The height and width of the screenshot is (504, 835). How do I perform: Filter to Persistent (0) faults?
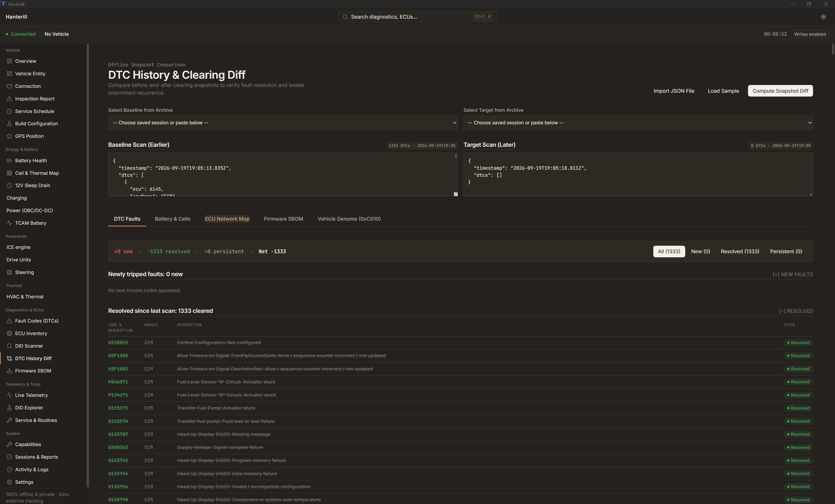click(786, 252)
